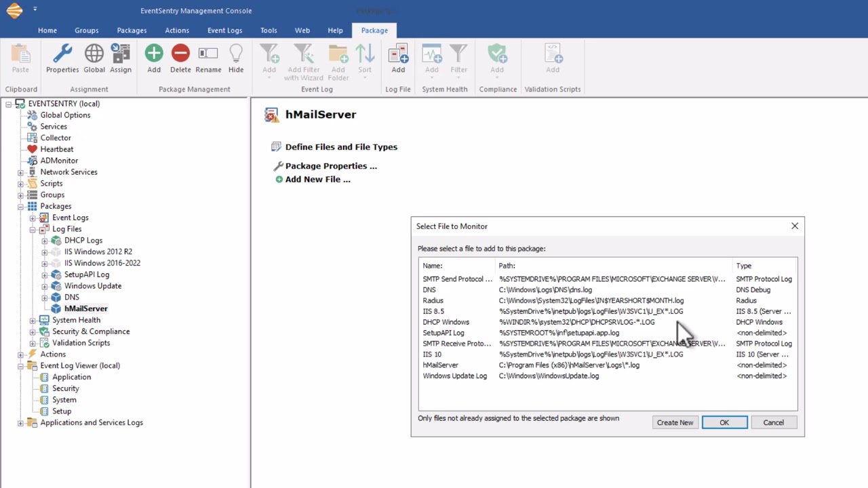Expand the Groups tree node

[20, 195]
